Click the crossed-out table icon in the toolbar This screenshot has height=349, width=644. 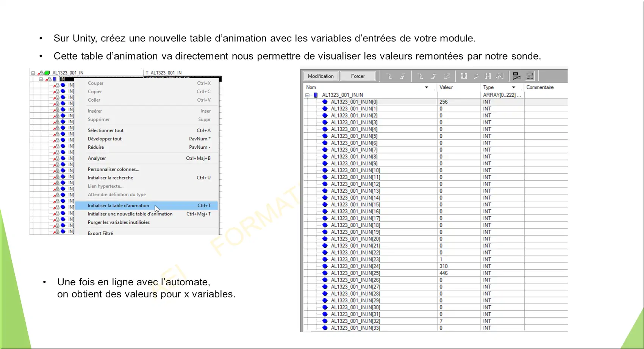tap(516, 76)
